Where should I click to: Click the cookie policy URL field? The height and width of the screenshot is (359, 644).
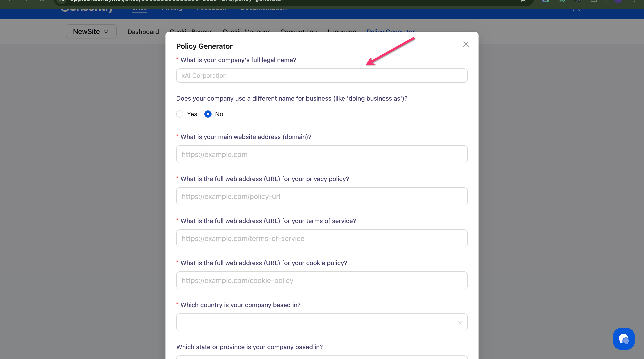coord(322,280)
